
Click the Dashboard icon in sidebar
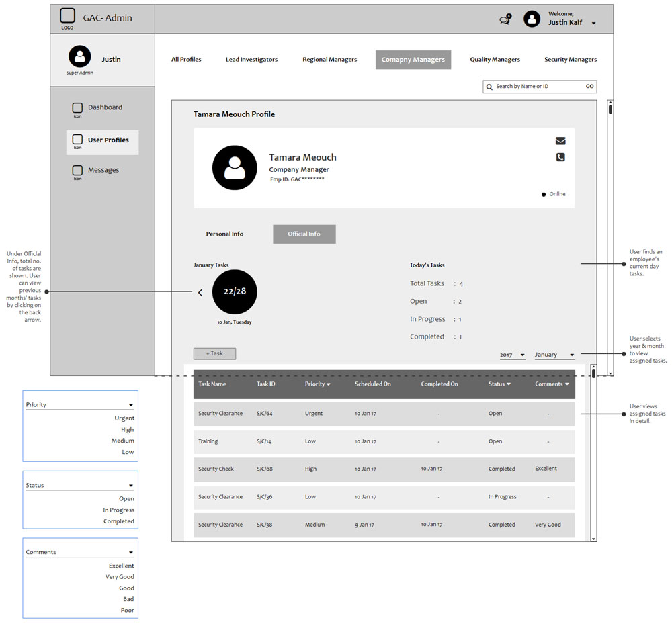click(77, 107)
